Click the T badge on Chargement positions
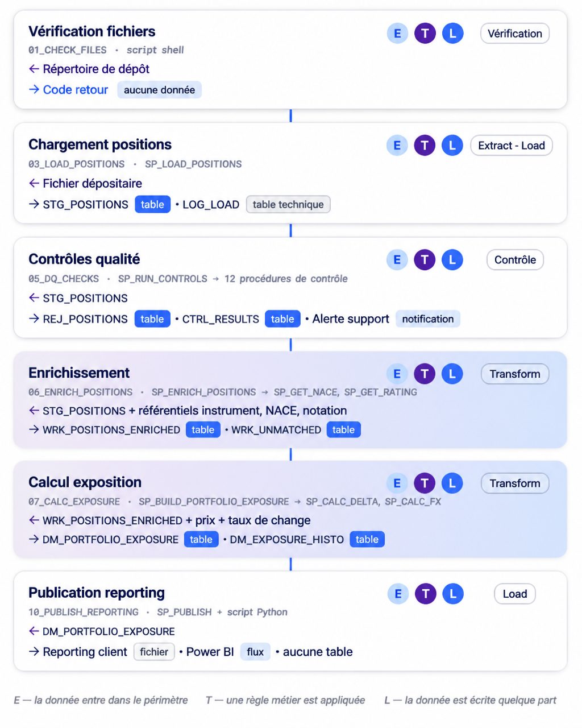The image size is (582, 728). click(x=425, y=146)
